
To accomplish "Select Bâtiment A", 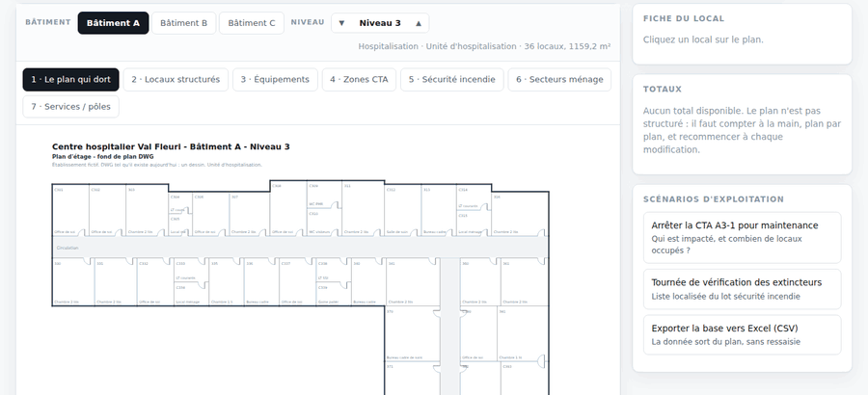I will point(113,23).
